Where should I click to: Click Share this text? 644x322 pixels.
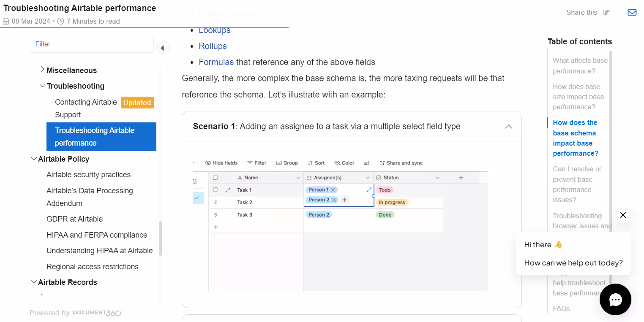[x=582, y=12]
